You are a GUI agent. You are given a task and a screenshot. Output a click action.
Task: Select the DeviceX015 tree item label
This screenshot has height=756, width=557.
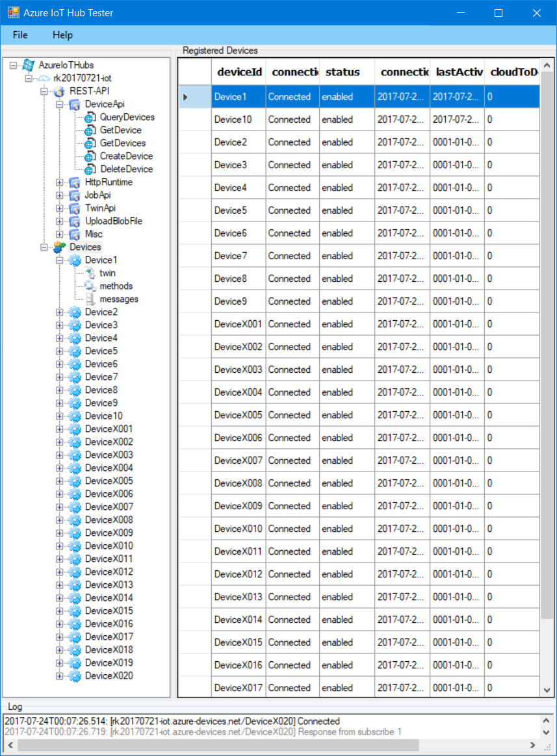[109, 611]
